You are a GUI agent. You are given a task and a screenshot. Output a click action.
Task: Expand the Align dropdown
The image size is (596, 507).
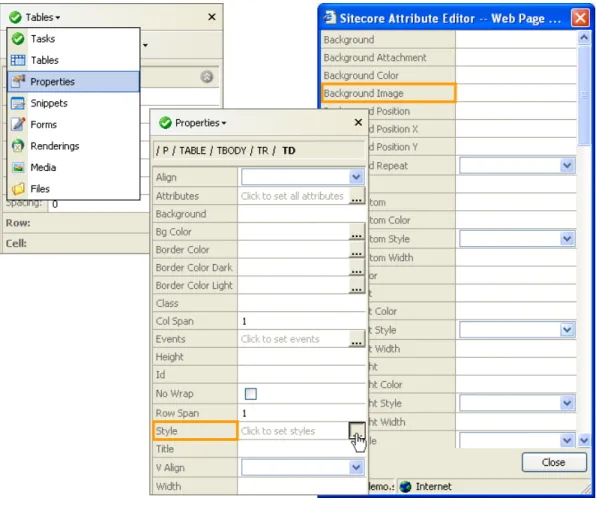[x=356, y=177]
